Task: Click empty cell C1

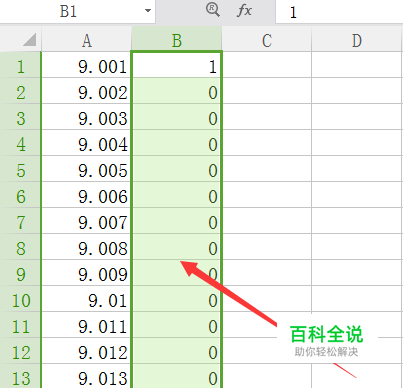Action: coord(267,65)
